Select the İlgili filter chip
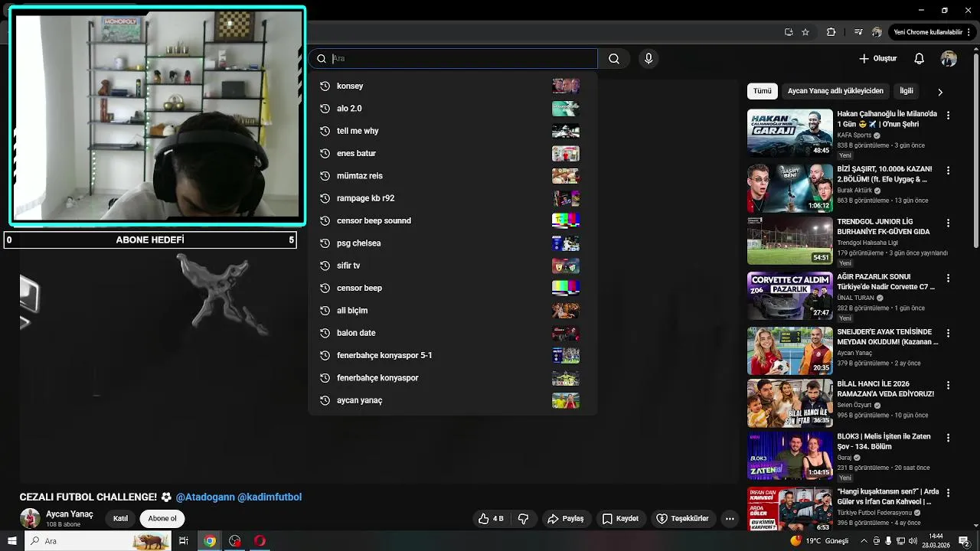 click(x=906, y=91)
